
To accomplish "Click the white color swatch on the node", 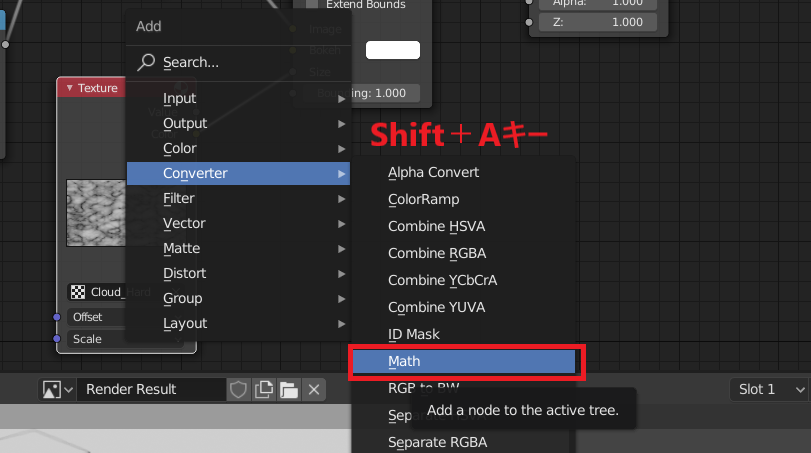I will (393, 50).
